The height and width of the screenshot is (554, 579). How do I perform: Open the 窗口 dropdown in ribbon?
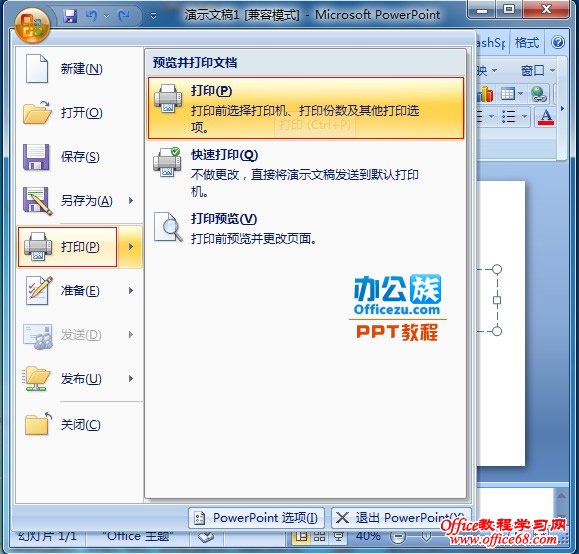point(538,70)
